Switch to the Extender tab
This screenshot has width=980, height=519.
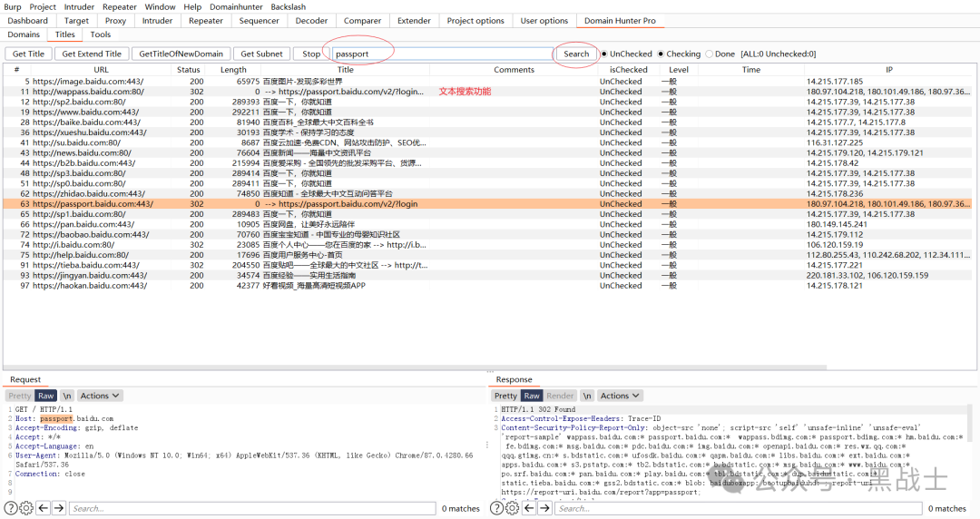(414, 21)
